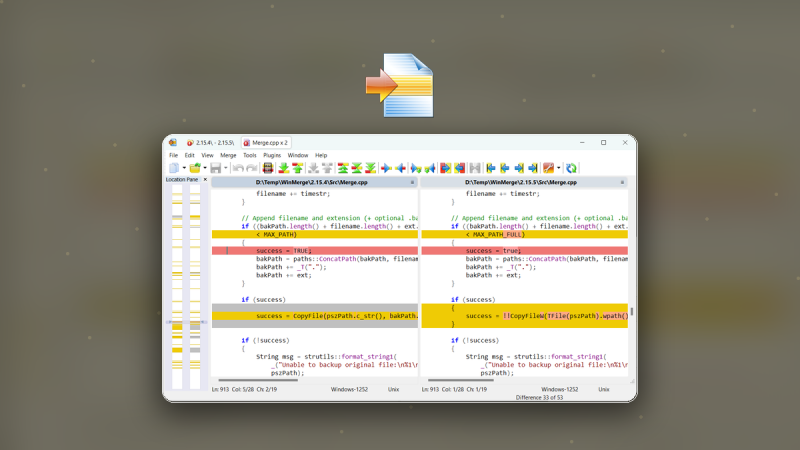Click the grayed Next Conflict icon

tap(313, 168)
